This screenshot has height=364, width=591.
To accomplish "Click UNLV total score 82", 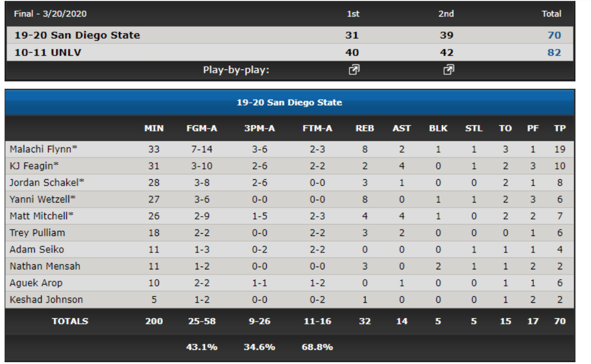I will click(x=554, y=53).
